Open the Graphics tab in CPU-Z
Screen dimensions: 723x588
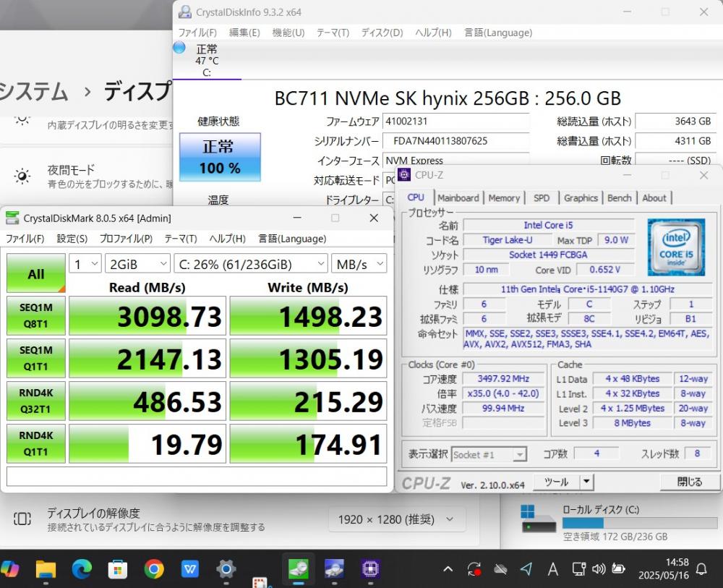pos(581,198)
